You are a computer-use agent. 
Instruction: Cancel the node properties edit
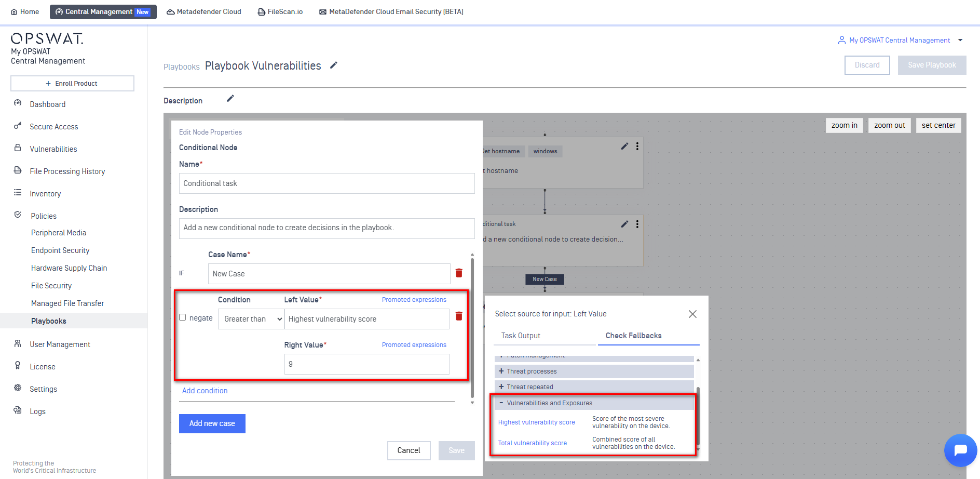409,450
